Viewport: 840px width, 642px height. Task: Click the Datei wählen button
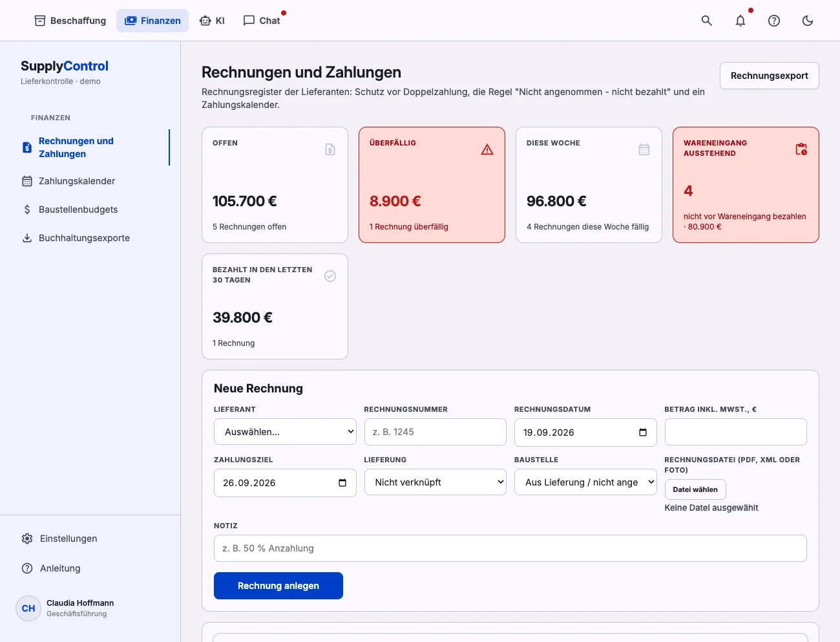(695, 489)
